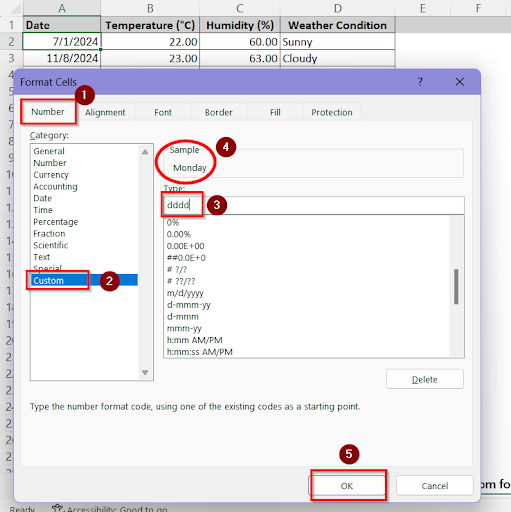This screenshot has height=512, width=511.
Task: Select column F header
Action: coord(479,8)
